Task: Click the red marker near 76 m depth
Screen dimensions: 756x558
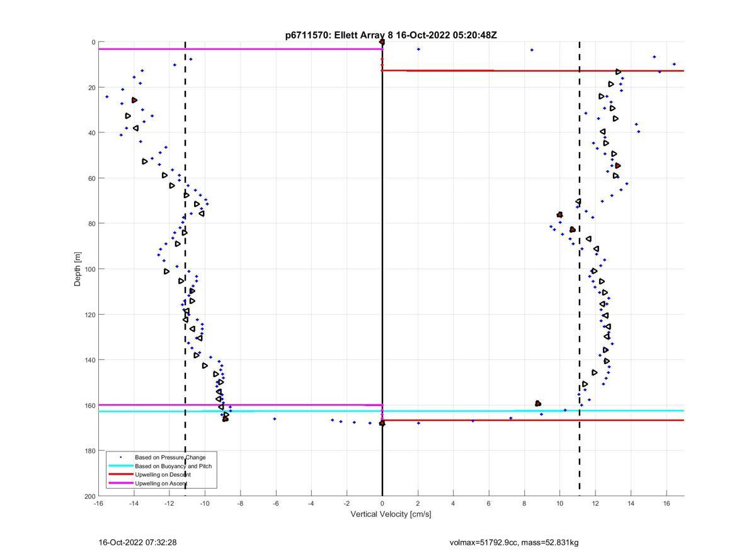Action: pos(559,215)
